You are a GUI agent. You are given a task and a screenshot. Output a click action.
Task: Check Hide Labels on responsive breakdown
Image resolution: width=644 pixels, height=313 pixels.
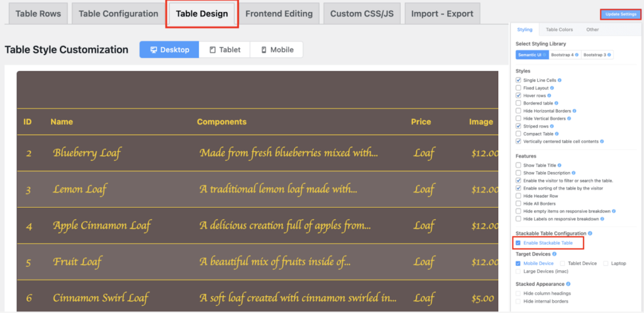coord(518,219)
